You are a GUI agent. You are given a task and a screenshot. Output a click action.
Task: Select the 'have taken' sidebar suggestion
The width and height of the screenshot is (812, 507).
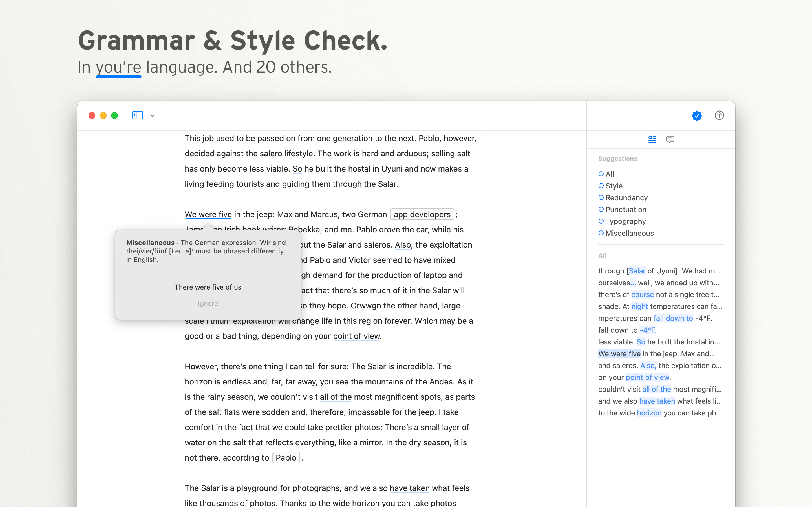click(657, 401)
